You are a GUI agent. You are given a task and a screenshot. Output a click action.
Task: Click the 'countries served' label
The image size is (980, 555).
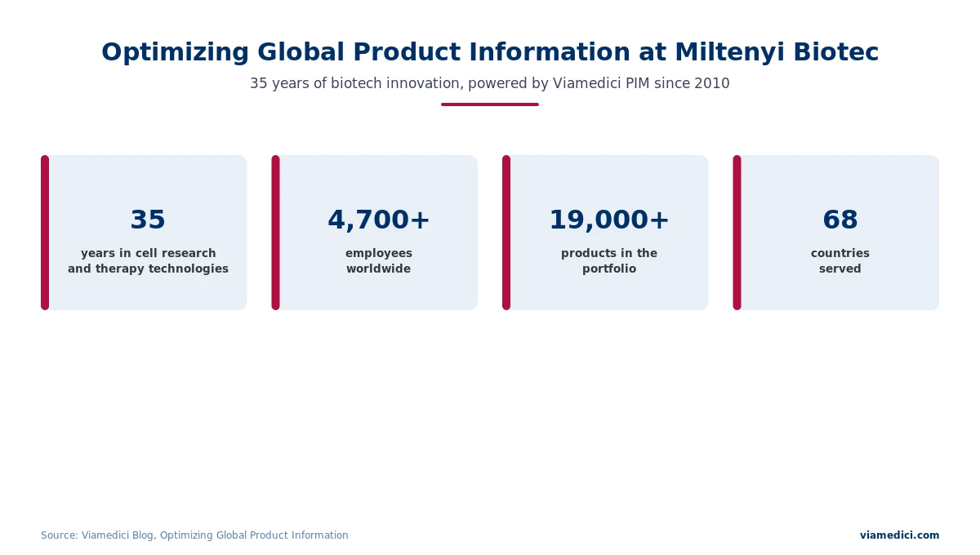point(840,261)
